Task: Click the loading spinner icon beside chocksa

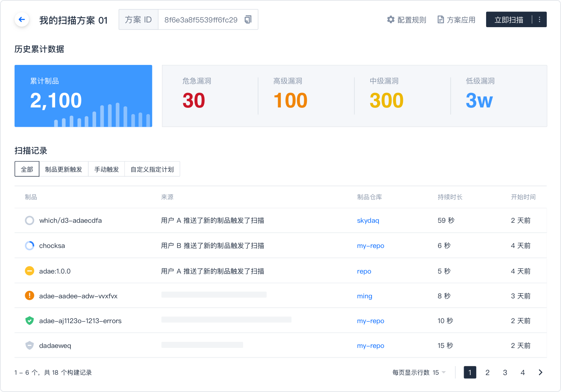Action: [x=30, y=246]
